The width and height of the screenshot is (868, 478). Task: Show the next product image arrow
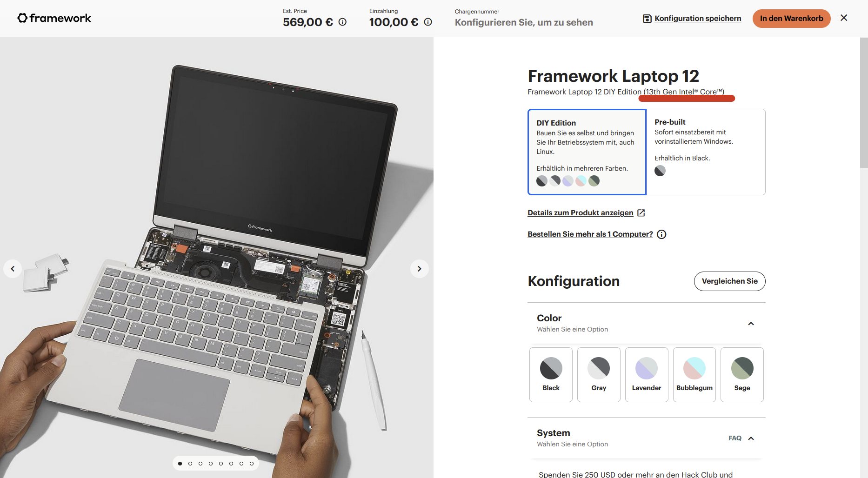click(x=419, y=269)
